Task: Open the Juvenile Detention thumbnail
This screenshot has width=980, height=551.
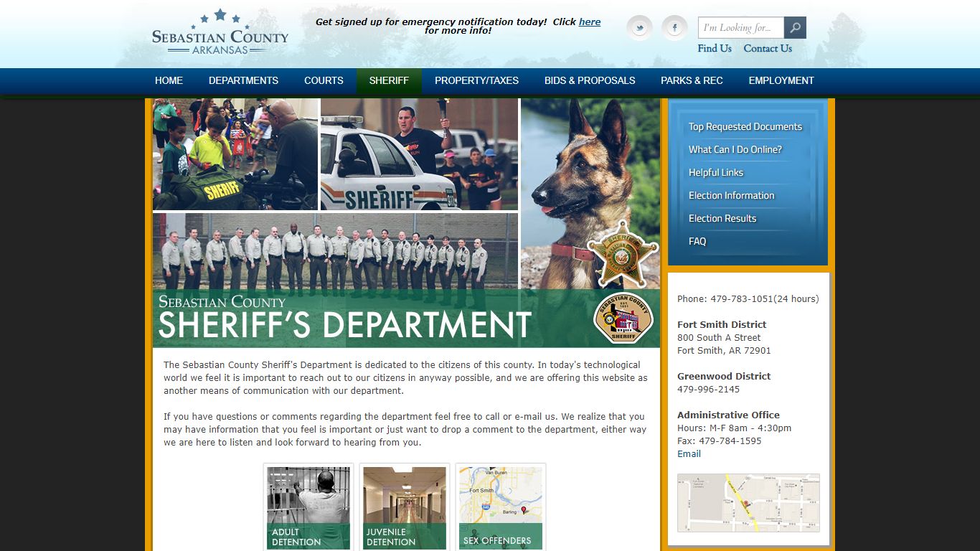Action: 405,508
